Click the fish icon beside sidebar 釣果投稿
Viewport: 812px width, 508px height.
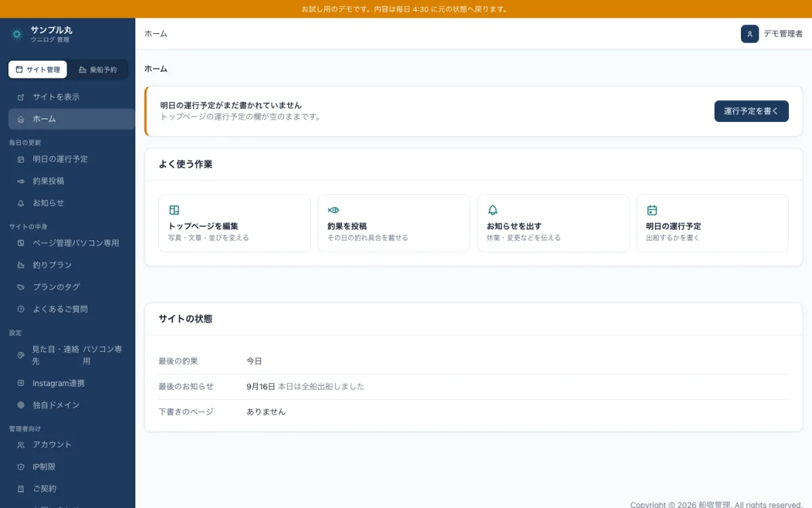click(21, 181)
